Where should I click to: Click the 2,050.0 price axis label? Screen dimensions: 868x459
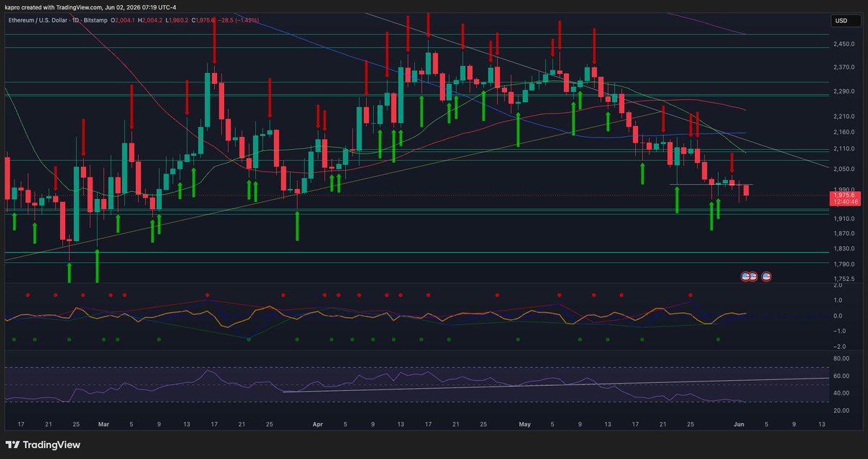pos(845,169)
